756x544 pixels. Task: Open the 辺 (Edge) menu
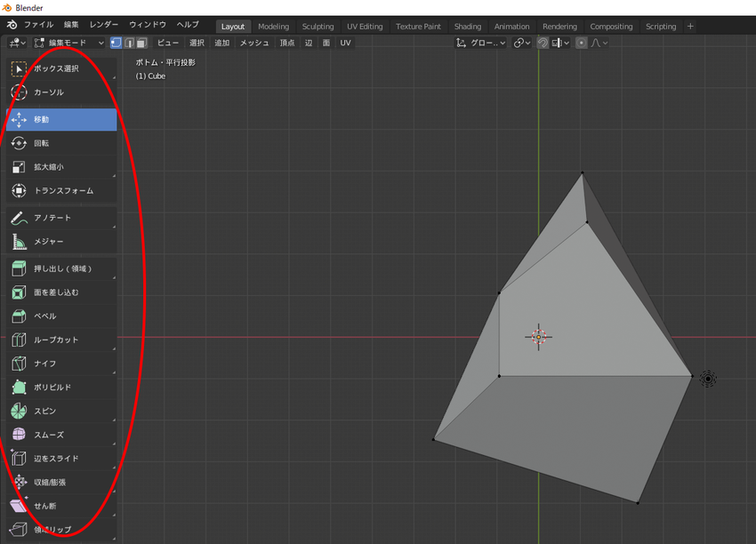pos(309,43)
